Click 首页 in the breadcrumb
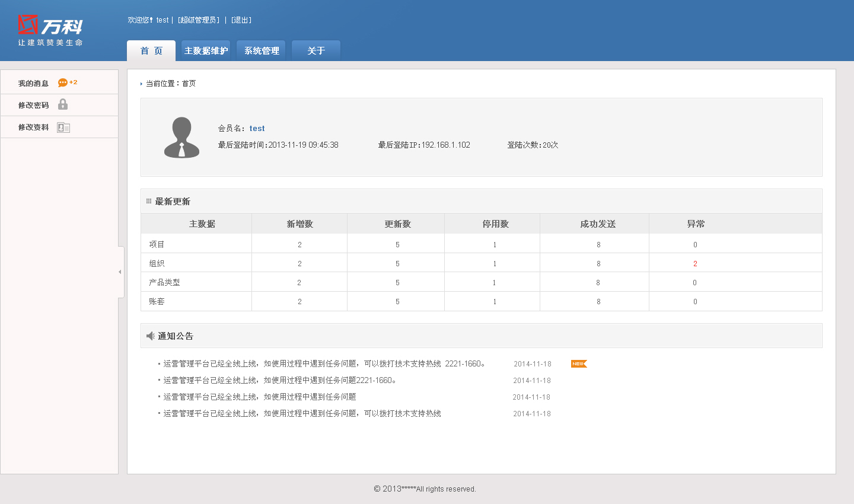 (x=189, y=84)
